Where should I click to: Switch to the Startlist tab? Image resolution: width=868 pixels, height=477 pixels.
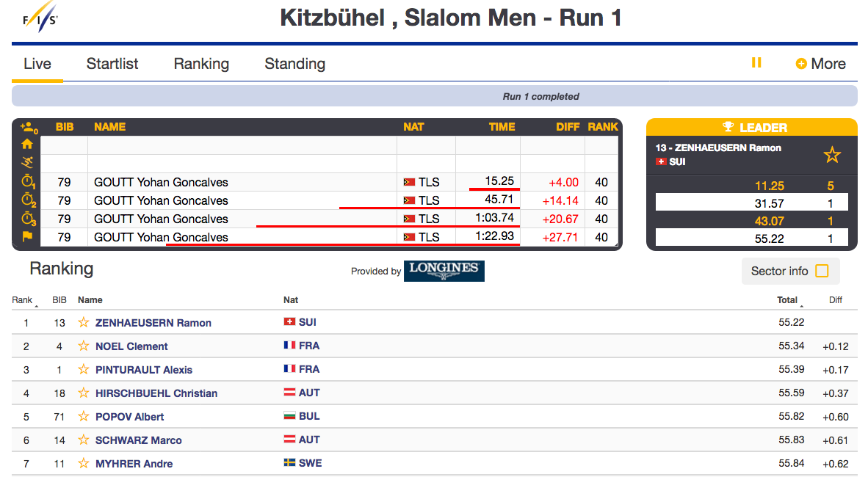(x=112, y=64)
